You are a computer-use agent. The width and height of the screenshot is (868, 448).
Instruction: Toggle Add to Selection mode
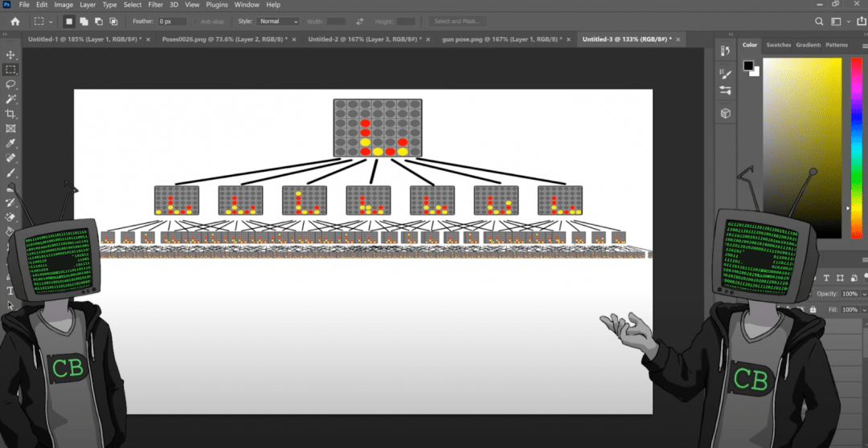[84, 22]
